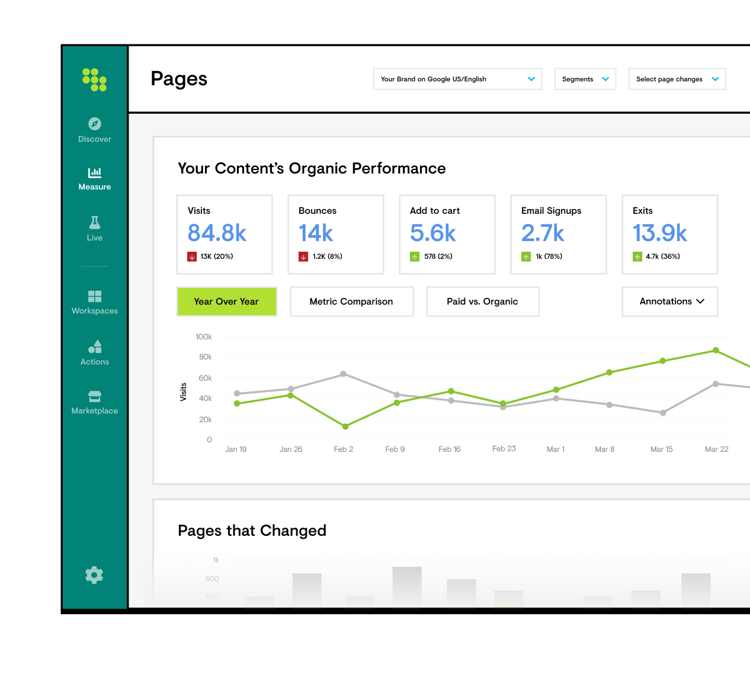Open the Actions shapes icon
This screenshot has width=750, height=700.
(x=95, y=346)
